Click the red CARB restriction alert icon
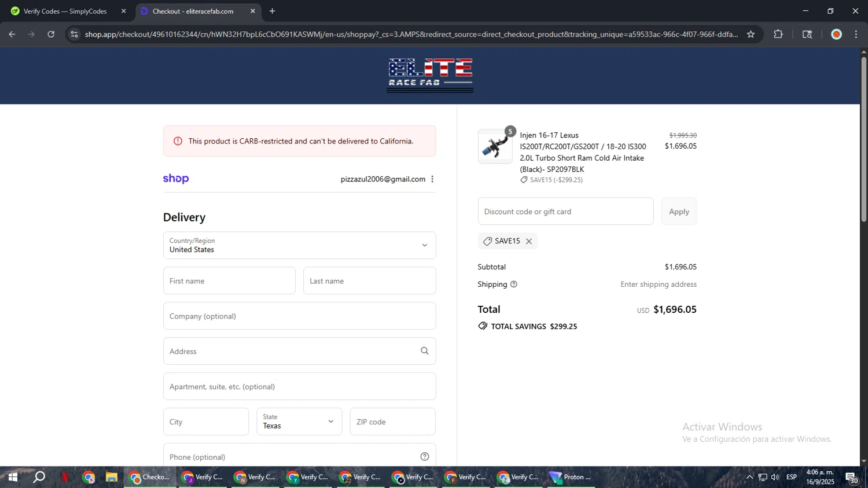 (x=178, y=141)
